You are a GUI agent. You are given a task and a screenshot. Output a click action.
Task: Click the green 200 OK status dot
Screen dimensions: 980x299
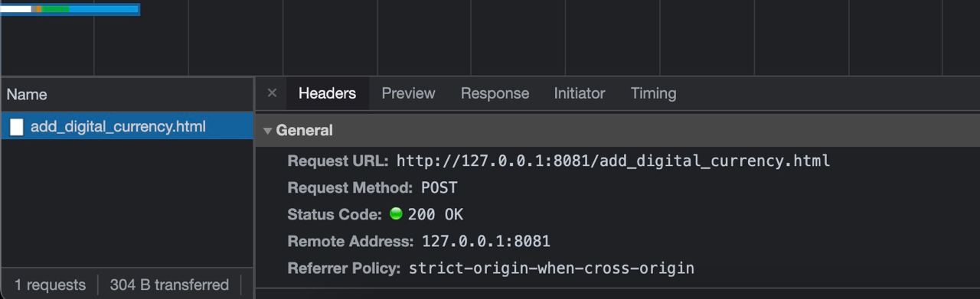(396, 214)
